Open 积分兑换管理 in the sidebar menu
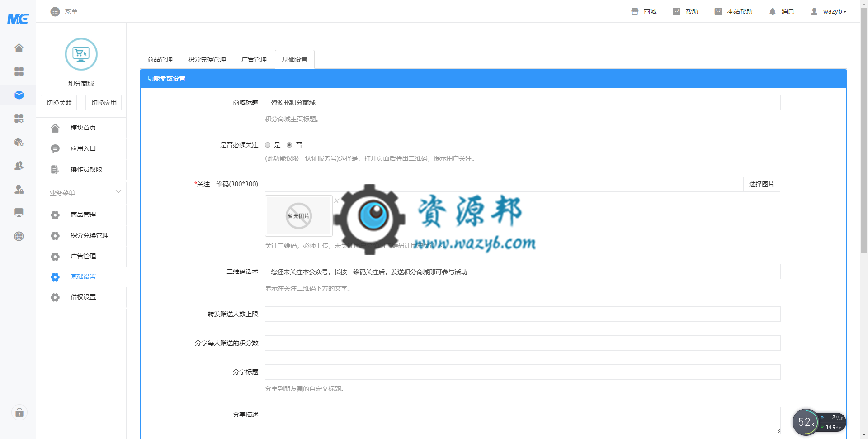Viewport: 868px width, 439px height. (x=90, y=235)
